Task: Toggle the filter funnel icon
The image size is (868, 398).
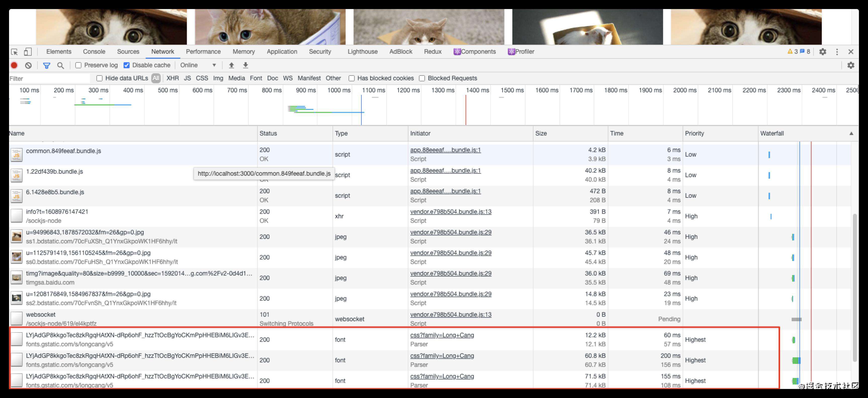Action: click(x=46, y=65)
